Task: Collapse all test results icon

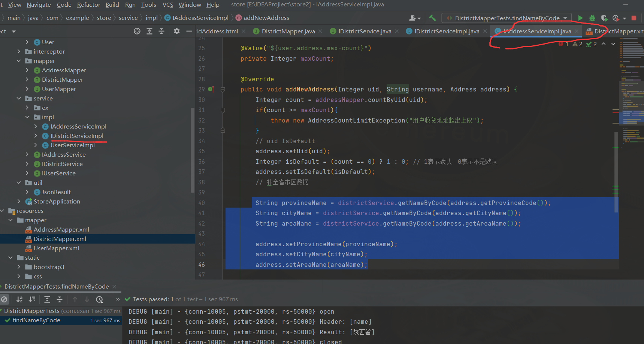Action: click(x=60, y=299)
